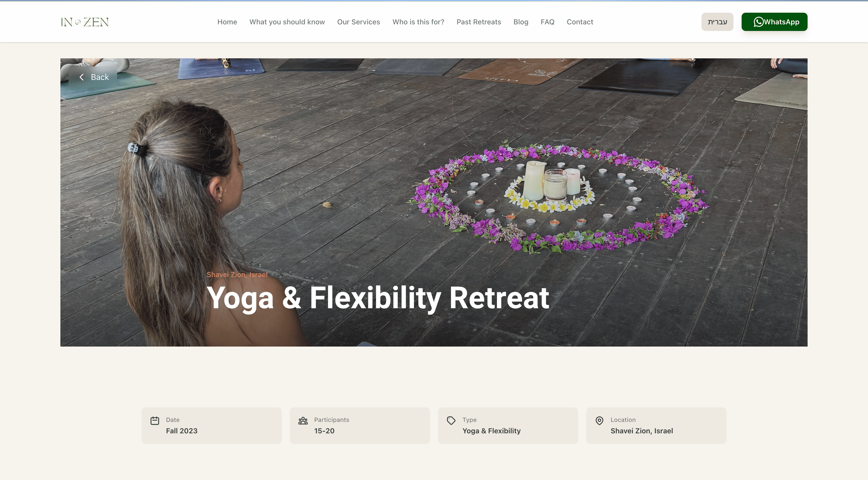
Task: Open the Home menu item
Action: (x=227, y=22)
